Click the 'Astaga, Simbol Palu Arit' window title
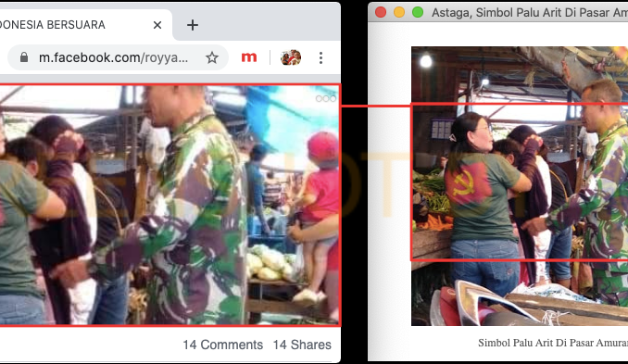The width and height of the screenshot is (628, 364). pos(530,12)
